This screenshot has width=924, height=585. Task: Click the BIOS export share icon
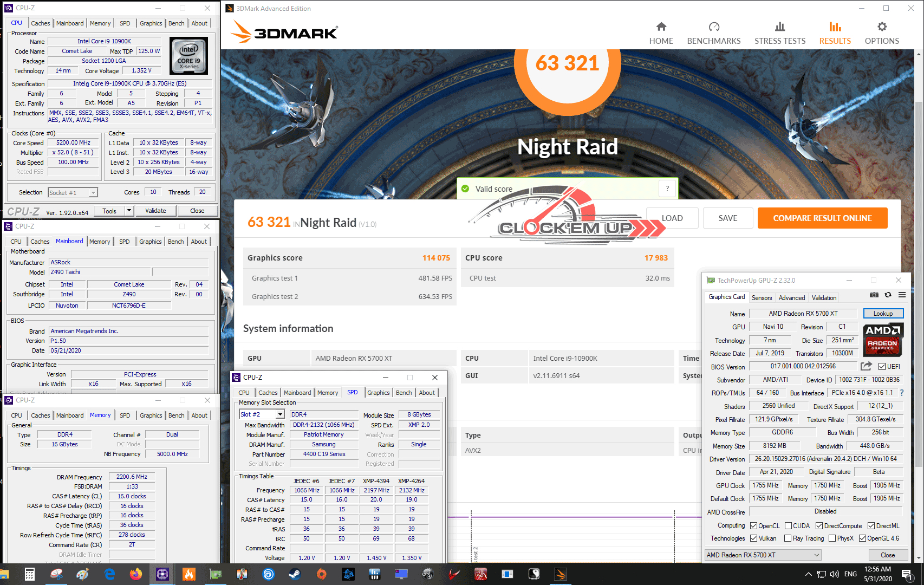point(866,366)
